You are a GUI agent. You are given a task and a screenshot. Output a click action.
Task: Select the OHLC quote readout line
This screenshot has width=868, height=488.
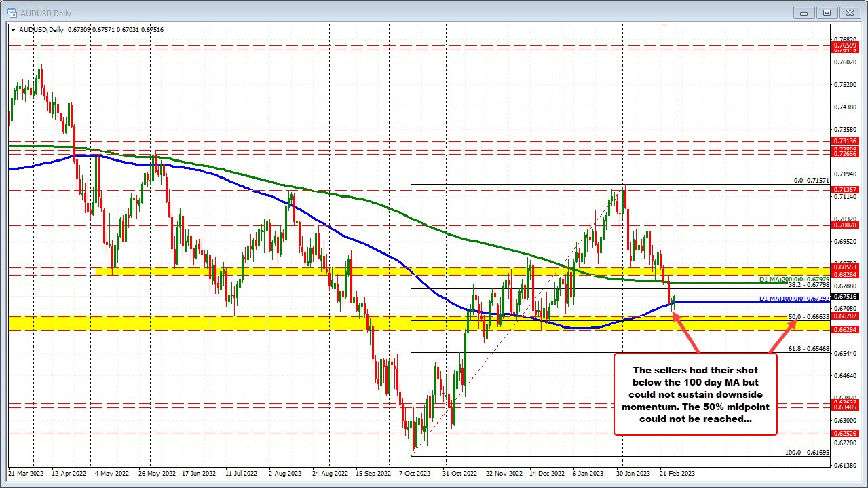click(x=88, y=29)
